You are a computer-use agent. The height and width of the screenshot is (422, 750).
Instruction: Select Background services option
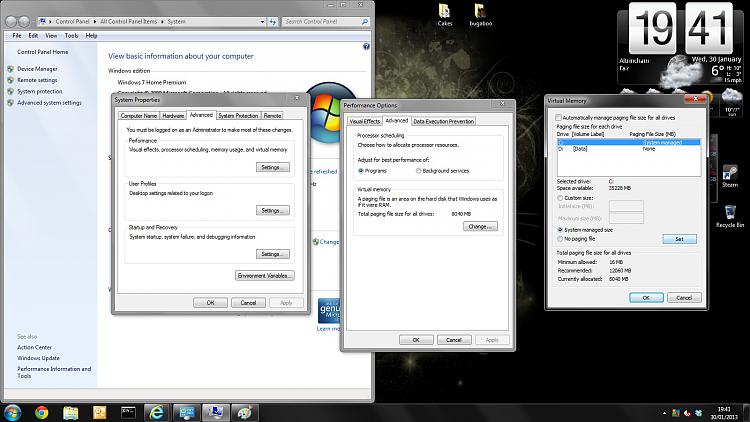418,171
